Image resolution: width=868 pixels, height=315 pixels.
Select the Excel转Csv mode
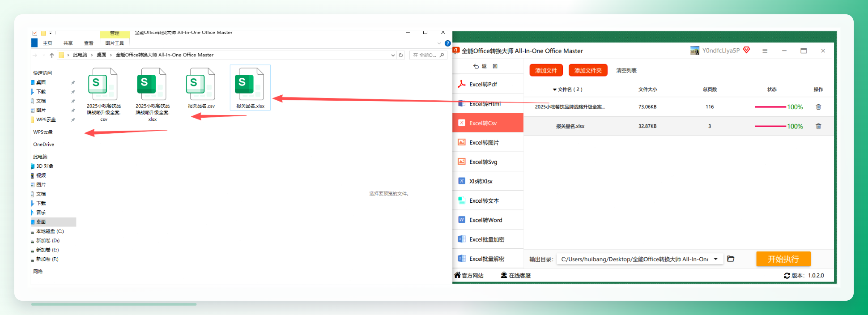pos(488,123)
